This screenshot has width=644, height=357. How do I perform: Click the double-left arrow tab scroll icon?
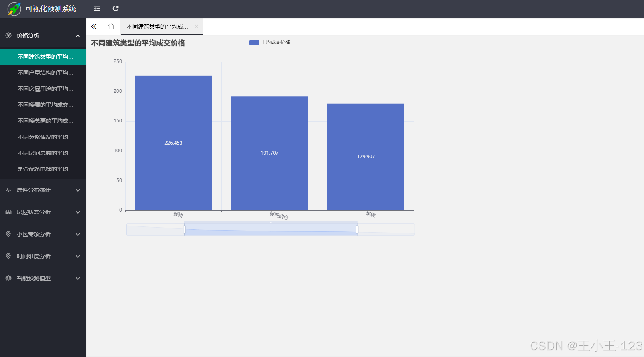[94, 27]
